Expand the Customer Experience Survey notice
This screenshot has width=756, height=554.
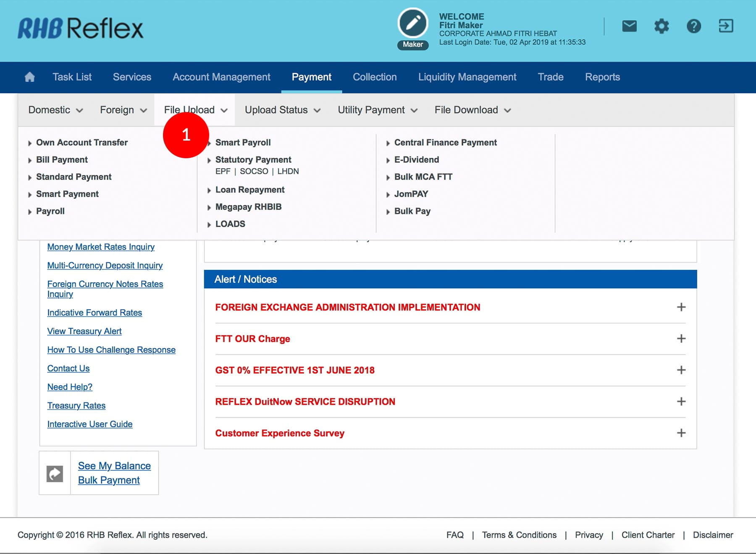[681, 433]
